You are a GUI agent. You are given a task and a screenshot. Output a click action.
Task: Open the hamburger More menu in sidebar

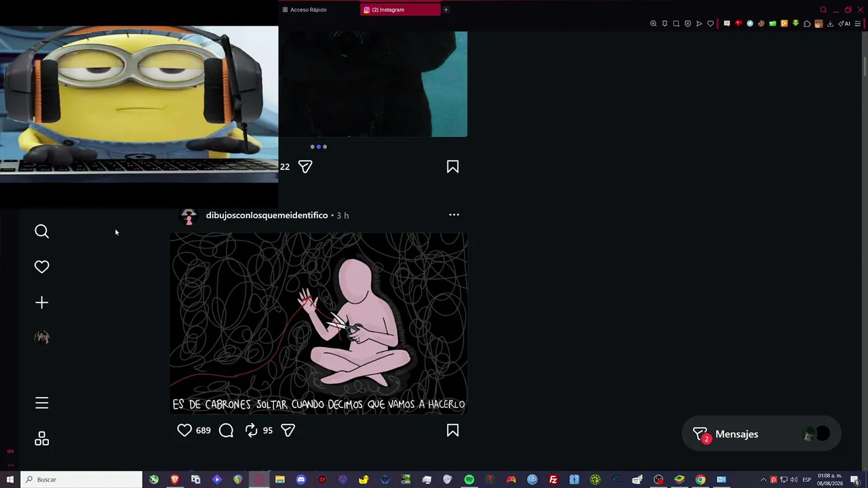[41, 403]
